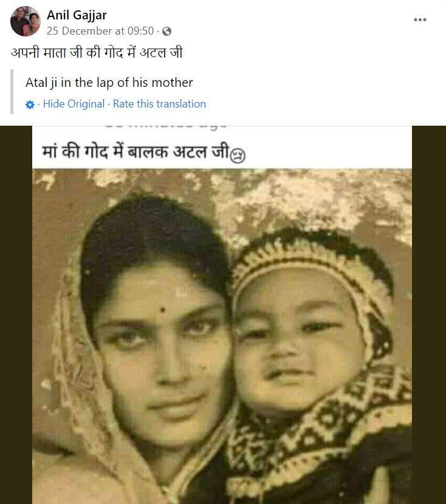Open the shared black-and-white photo
This screenshot has width=446, height=504.
(222, 336)
